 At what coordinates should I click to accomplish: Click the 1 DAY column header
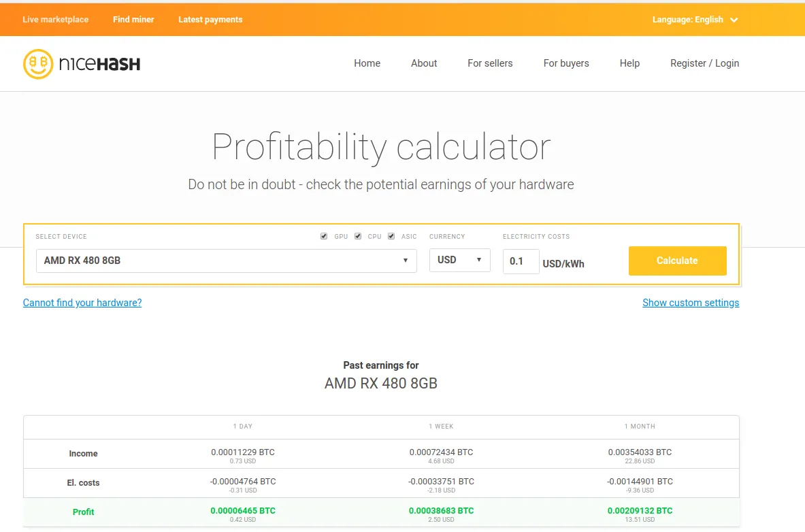pyautogui.click(x=243, y=427)
